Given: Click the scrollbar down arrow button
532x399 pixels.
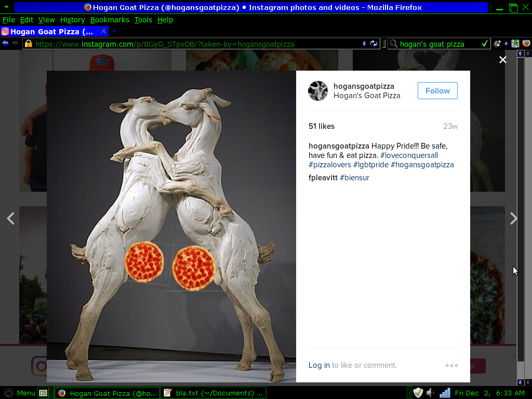Looking at the screenshot, I should point(521,382).
